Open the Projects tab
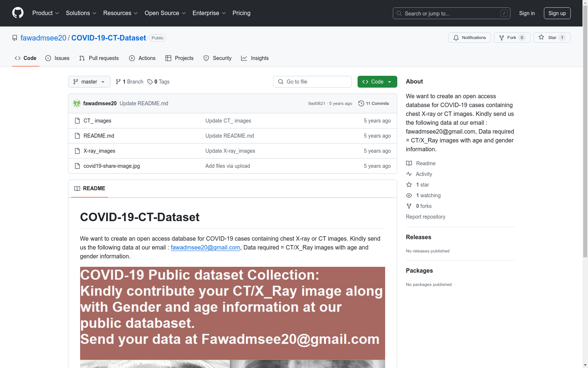 (x=179, y=58)
